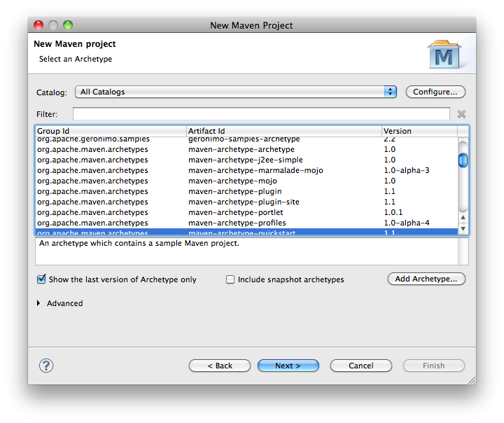
Task: Select the maven-archetype-mojo row
Action: pos(246,181)
